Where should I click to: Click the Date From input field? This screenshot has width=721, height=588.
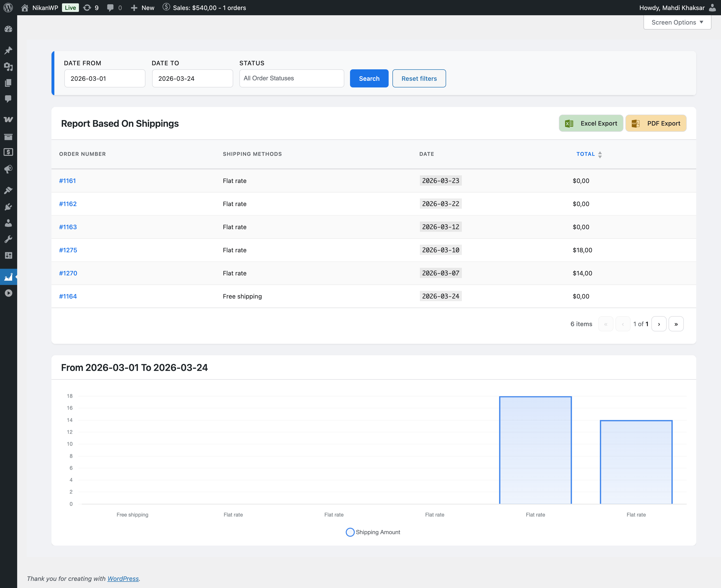pyautogui.click(x=105, y=79)
